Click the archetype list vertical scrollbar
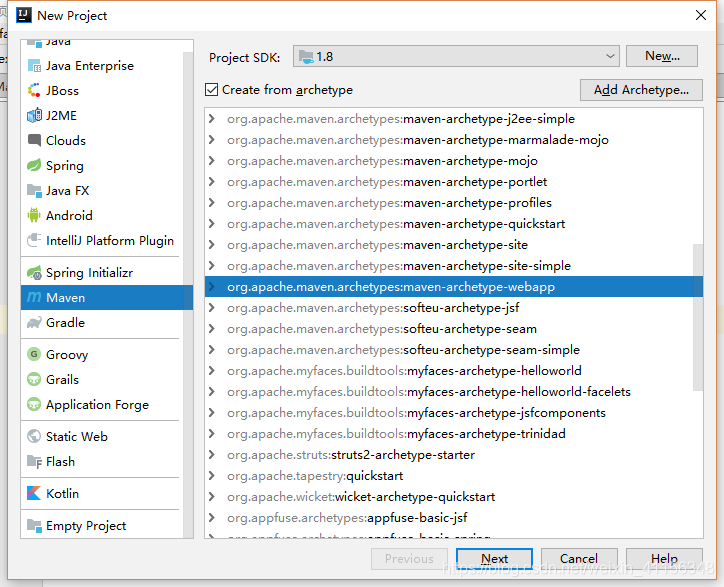 [698, 317]
